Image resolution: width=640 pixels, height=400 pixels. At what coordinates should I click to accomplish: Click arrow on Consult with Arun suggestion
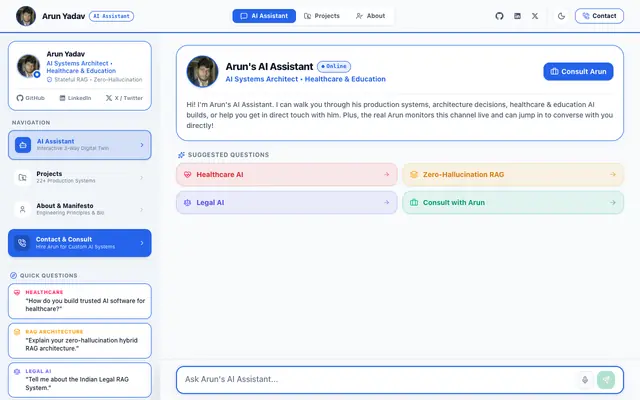click(613, 202)
